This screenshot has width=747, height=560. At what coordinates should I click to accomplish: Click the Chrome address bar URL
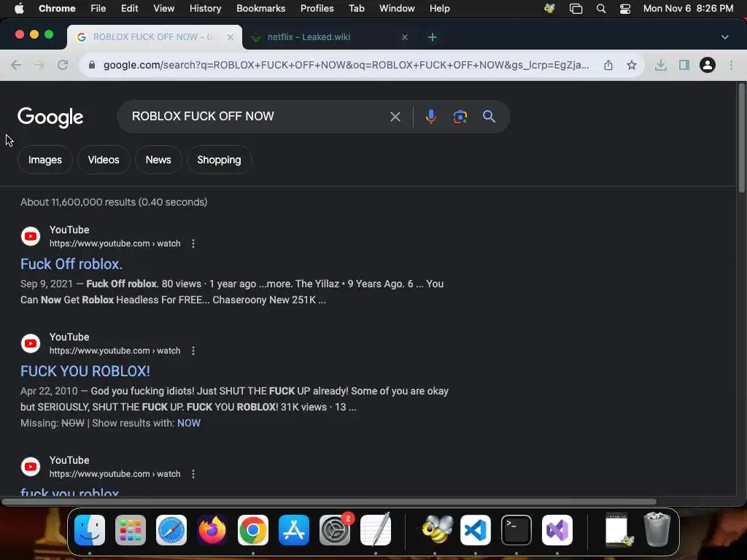(x=346, y=65)
